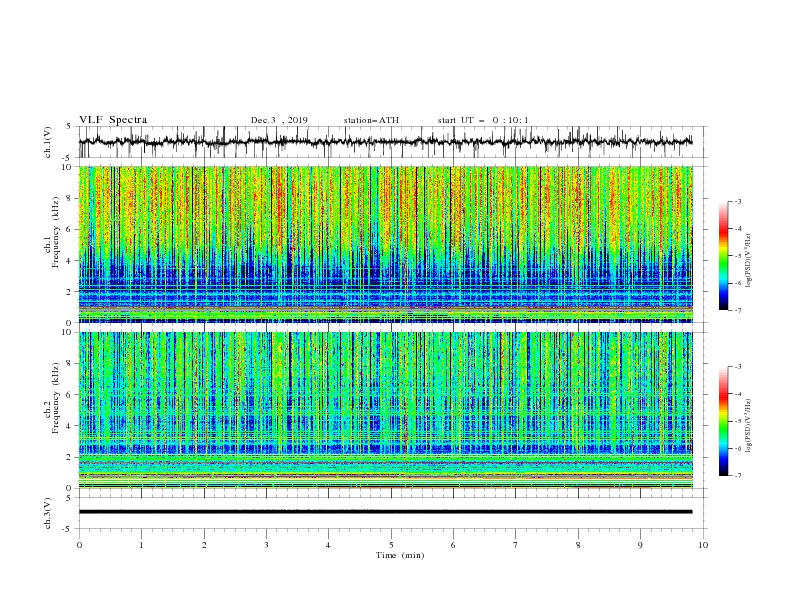Select the ch.3 black voltage trace
The width and height of the screenshot is (792, 612).
tap(385, 512)
